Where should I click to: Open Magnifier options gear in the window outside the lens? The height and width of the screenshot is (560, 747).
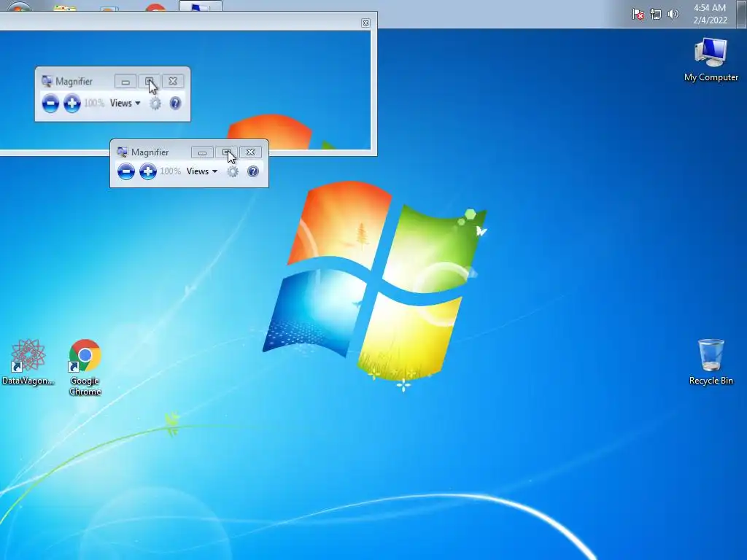click(233, 171)
